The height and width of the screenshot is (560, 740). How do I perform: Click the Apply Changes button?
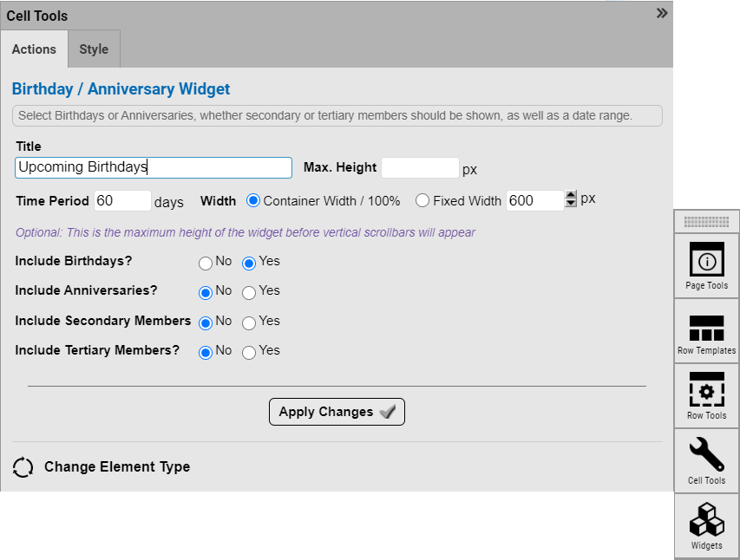[337, 412]
